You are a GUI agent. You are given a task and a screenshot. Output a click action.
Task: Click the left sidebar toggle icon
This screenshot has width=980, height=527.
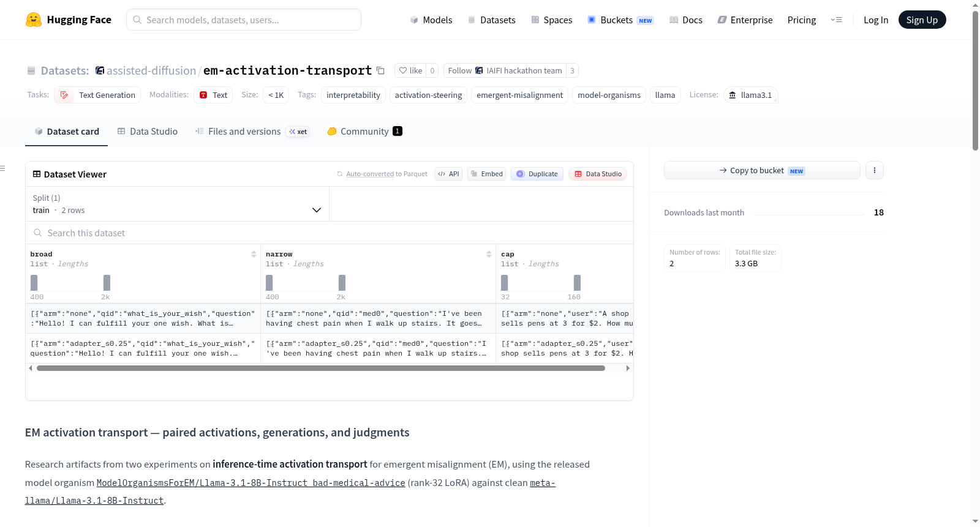(x=2, y=168)
